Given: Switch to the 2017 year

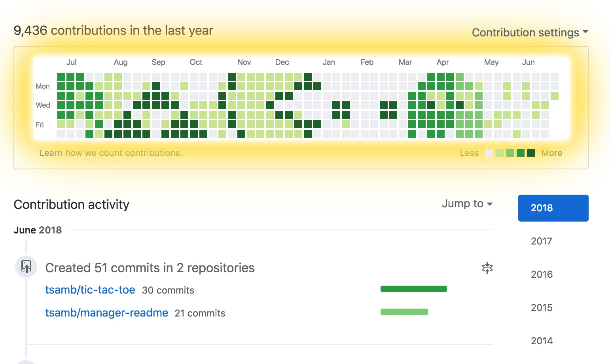Looking at the screenshot, I should [x=542, y=241].
